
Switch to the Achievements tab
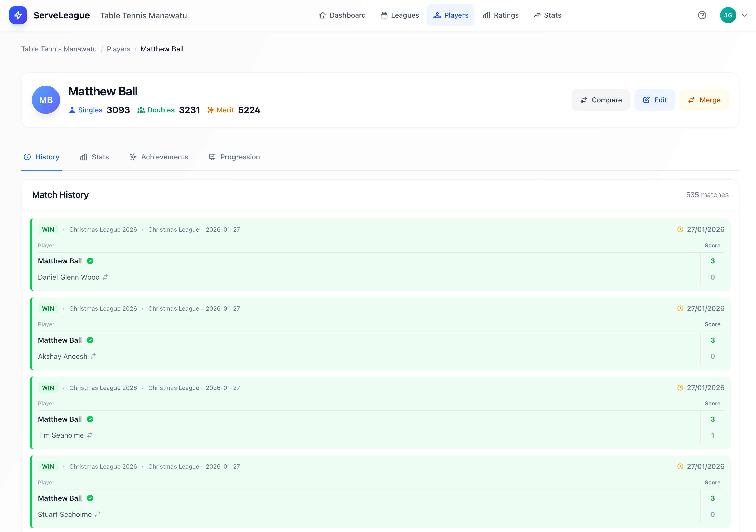click(159, 157)
